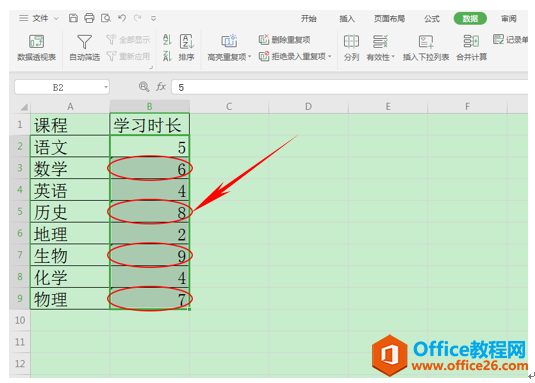The image size is (535, 383).
Task: Expand the Name Box dropdown arrow
Action: 106,88
